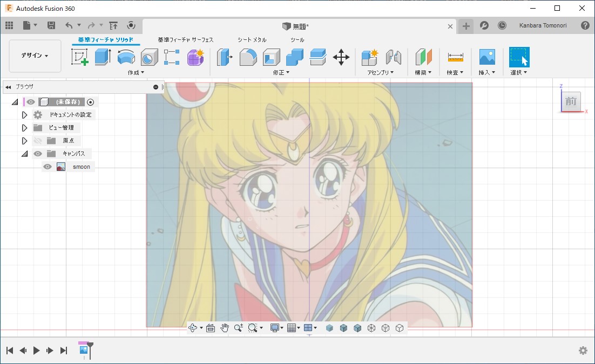This screenshot has height=364, width=595.
Task: Select the Shell tool
Action: click(x=272, y=57)
